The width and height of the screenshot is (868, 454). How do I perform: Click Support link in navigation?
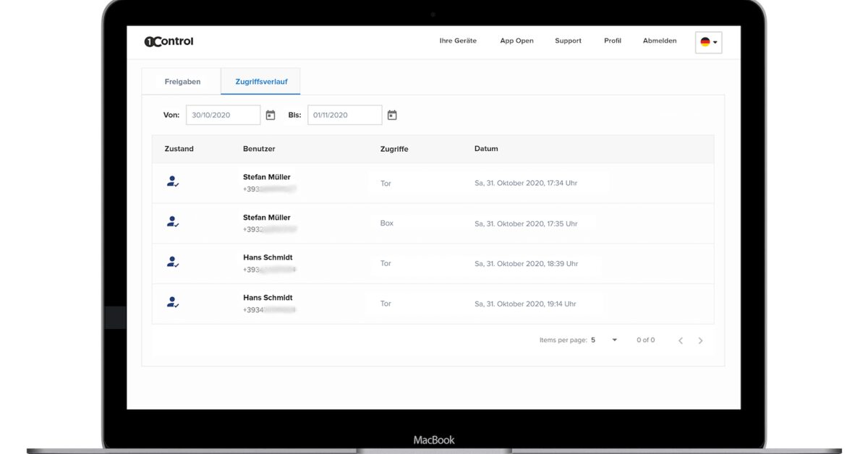pos(568,40)
